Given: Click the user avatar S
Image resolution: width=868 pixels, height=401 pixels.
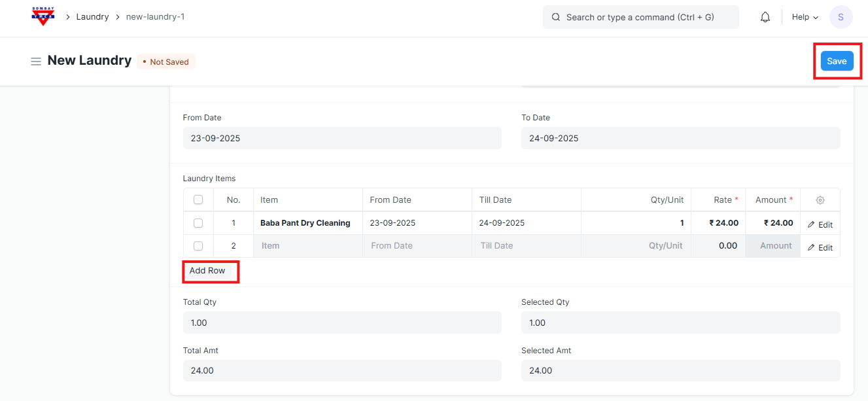Looking at the screenshot, I should [x=841, y=17].
